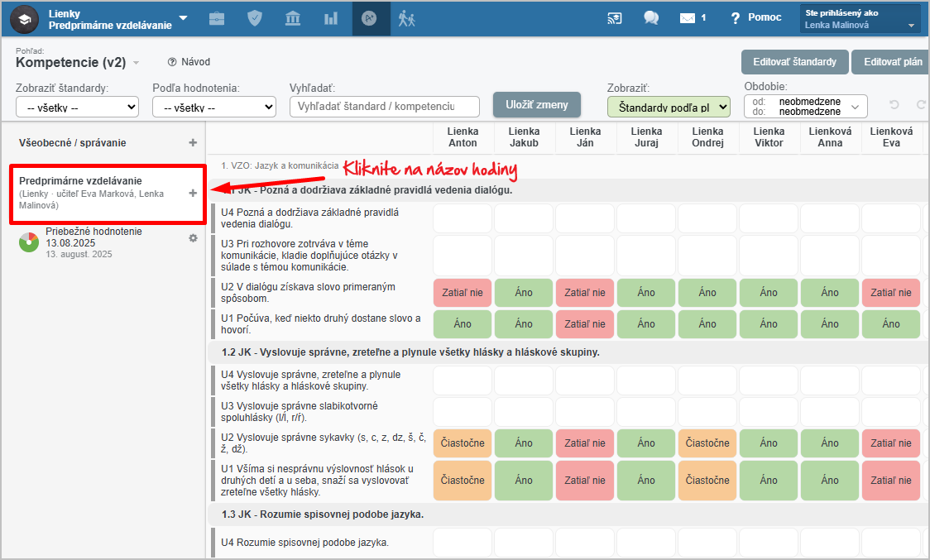Screen dimensions: 930x560
Task: Toggle Lienka Anton's rating for standard U2 V dialógu
Action: [463, 293]
